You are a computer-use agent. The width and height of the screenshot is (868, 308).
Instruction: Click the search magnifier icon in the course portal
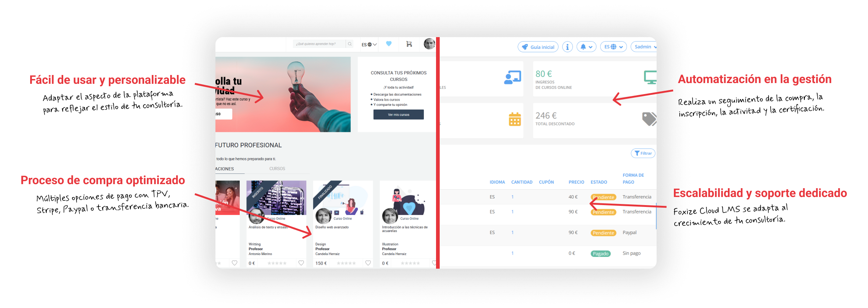(x=350, y=44)
